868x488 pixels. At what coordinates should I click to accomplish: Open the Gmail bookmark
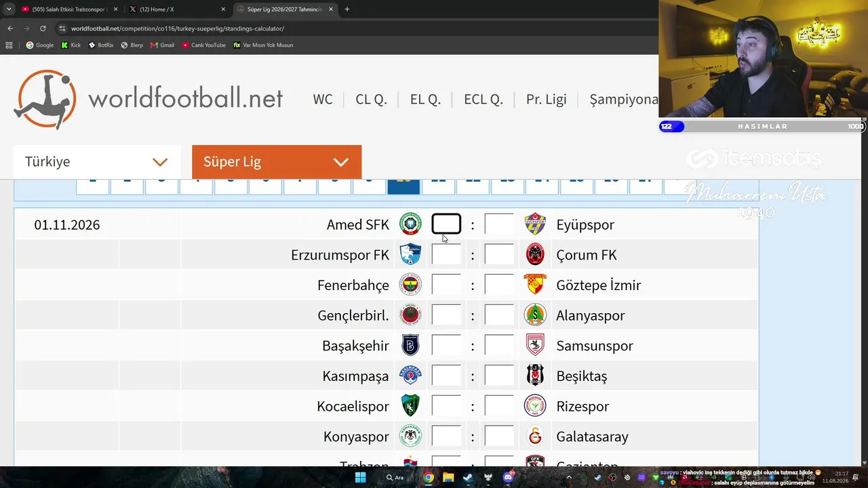coord(163,45)
